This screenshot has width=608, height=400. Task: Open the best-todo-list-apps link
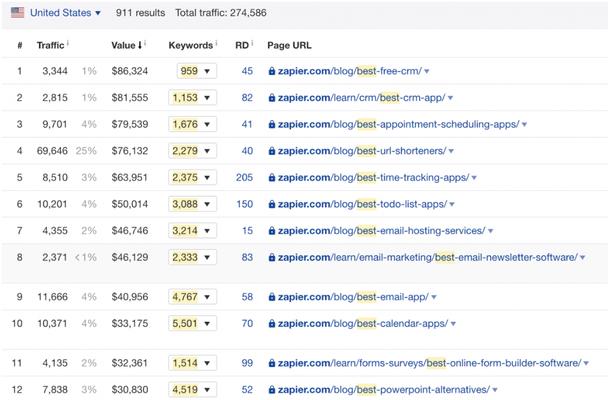(x=363, y=204)
